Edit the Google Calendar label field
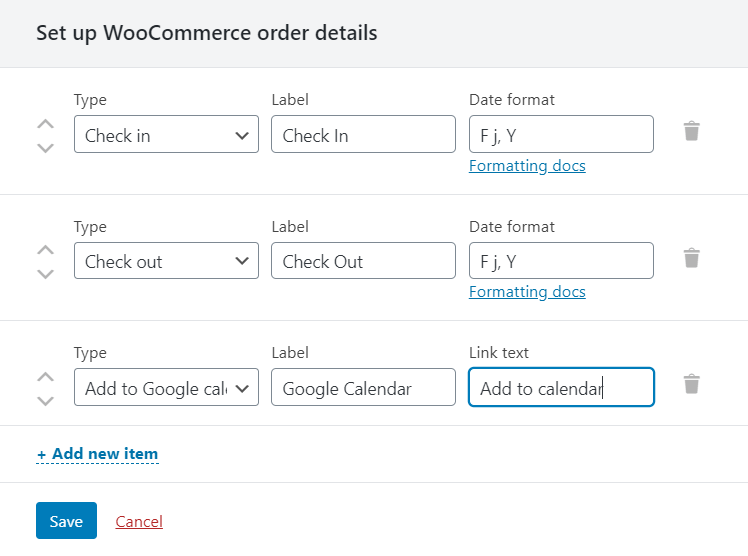This screenshot has width=748, height=556. [363, 387]
